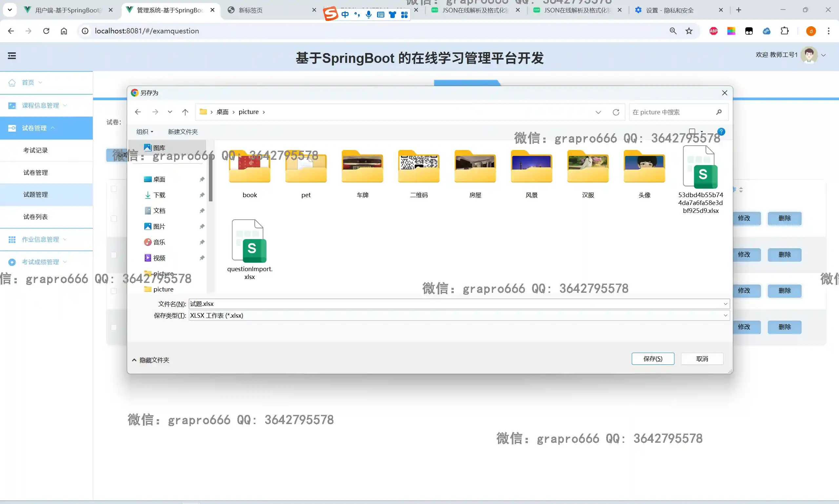Open the 组织 dropdown menu

click(145, 132)
